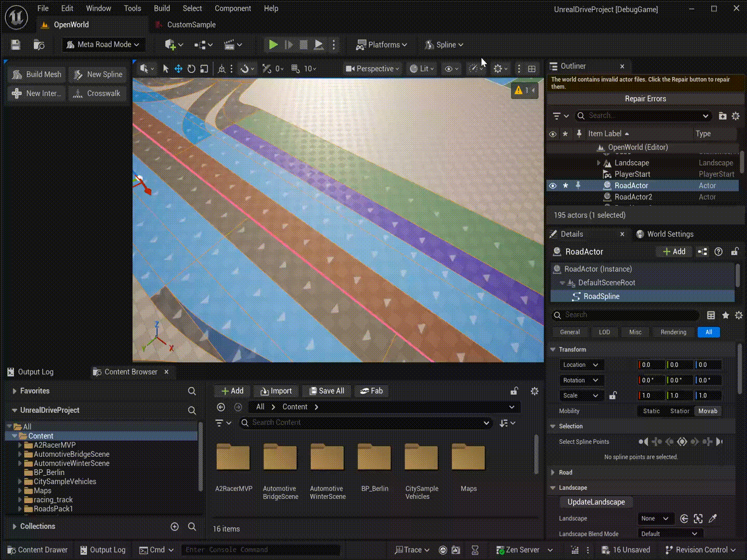The height and width of the screenshot is (560, 747).
Task: Open the Platforms dropdown
Action: pyautogui.click(x=381, y=45)
